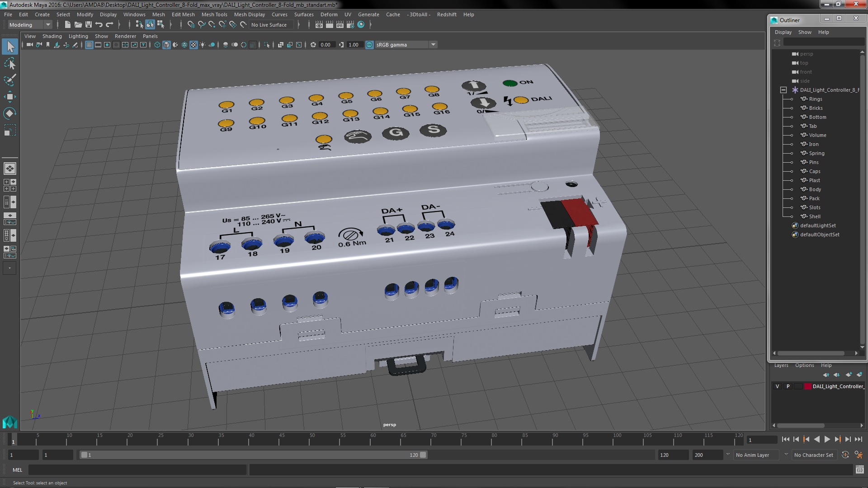Toggle use all lights in viewport
The height and width of the screenshot is (488, 868).
point(203,45)
